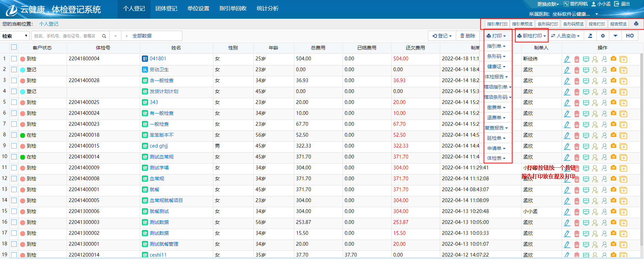Click the printer icon beside 报告预览
The height and width of the screenshot is (259, 644).
[636, 24]
